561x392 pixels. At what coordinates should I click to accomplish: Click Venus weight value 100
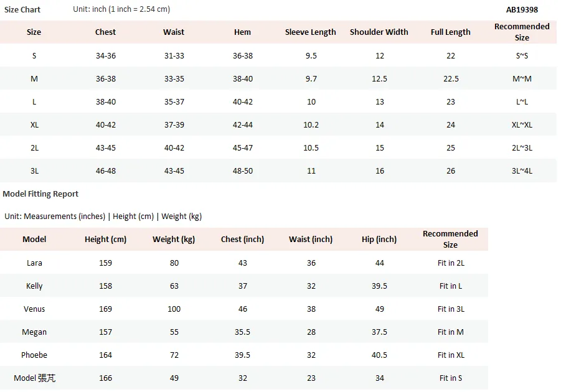[x=174, y=309]
